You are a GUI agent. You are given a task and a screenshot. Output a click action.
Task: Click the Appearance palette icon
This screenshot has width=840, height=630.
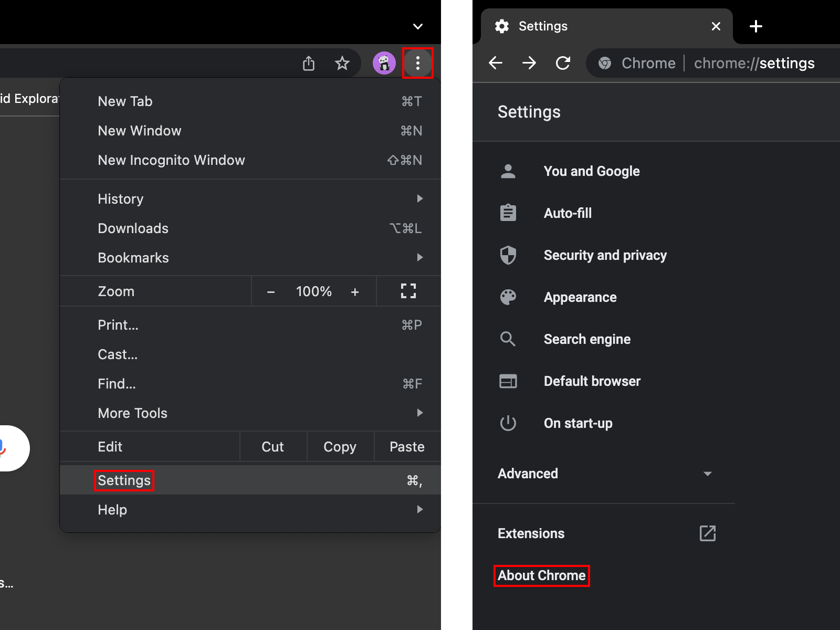coord(508,297)
